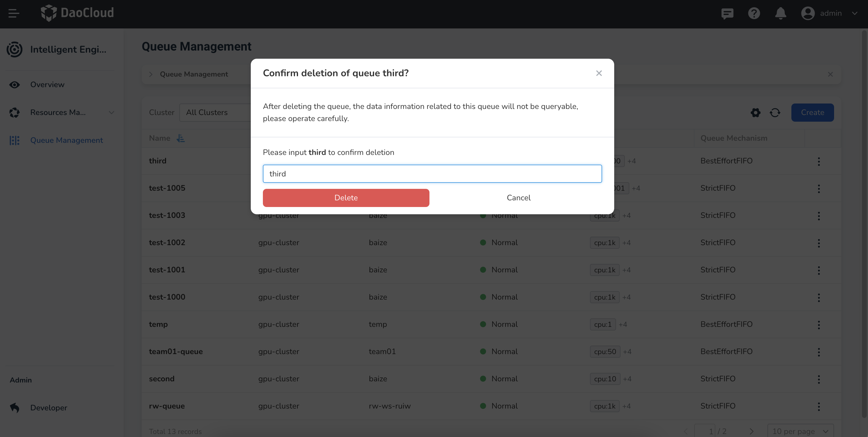
Task: Click the queue refresh icon
Action: point(775,113)
